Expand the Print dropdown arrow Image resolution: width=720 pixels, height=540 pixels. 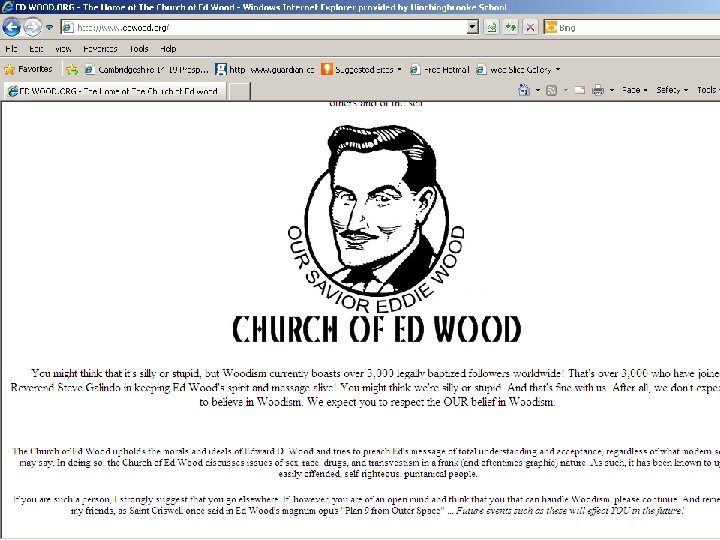click(x=612, y=90)
